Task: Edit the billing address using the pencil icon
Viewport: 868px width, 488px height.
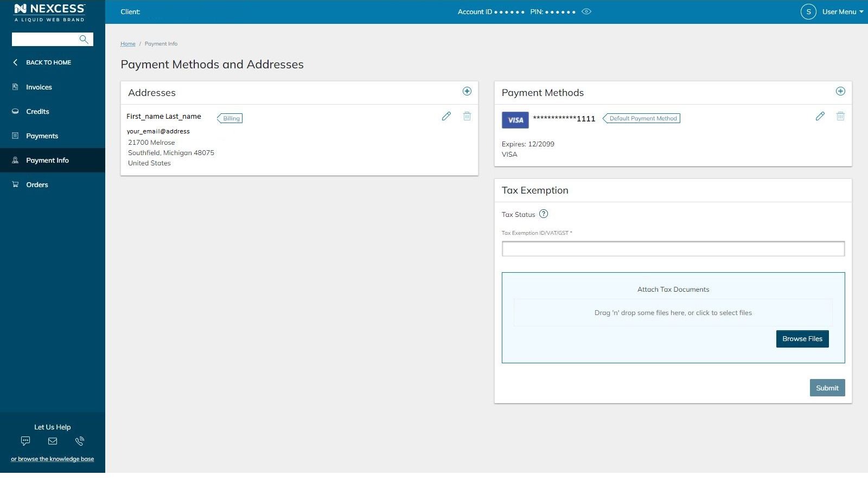Action: click(x=446, y=116)
